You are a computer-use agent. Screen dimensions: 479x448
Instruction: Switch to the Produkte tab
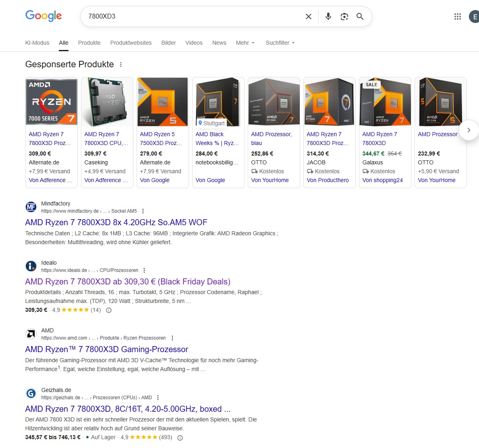pyautogui.click(x=89, y=43)
